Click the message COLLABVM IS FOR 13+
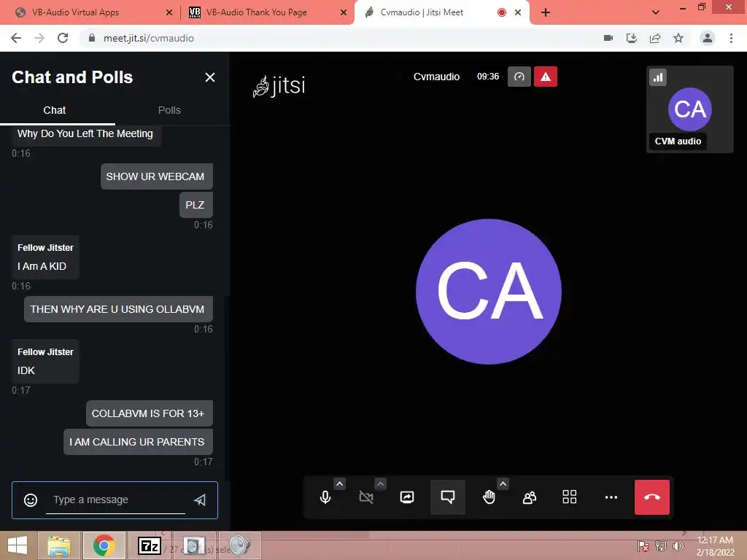 [149, 413]
